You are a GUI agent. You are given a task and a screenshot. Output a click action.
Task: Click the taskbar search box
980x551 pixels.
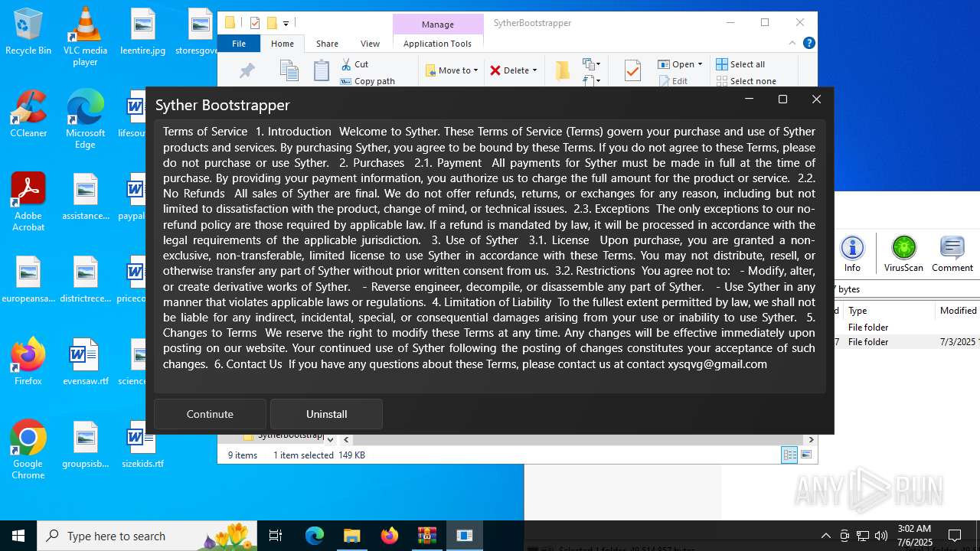pos(148,536)
